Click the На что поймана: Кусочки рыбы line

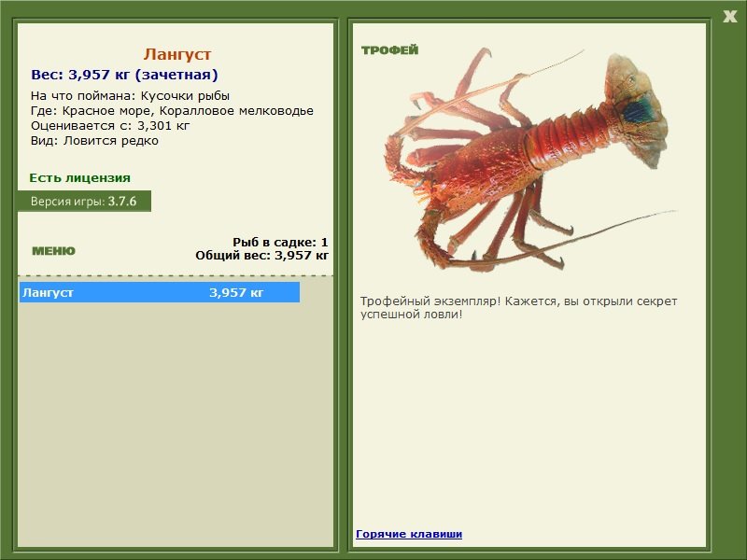pos(130,96)
